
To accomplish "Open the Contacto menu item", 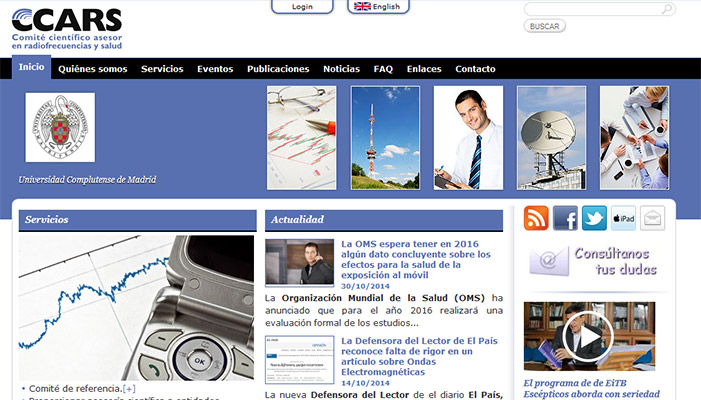I will (x=475, y=69).
